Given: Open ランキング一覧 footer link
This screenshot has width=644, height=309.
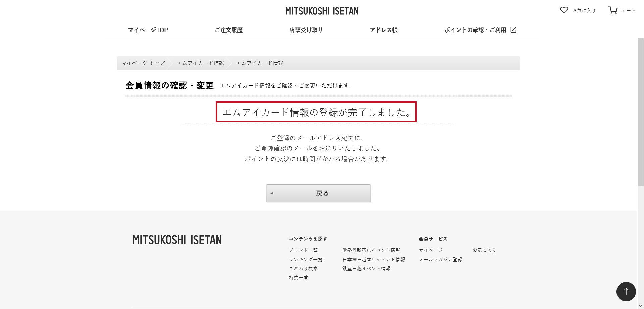Looking at the screenshot, I should (306, 260).
